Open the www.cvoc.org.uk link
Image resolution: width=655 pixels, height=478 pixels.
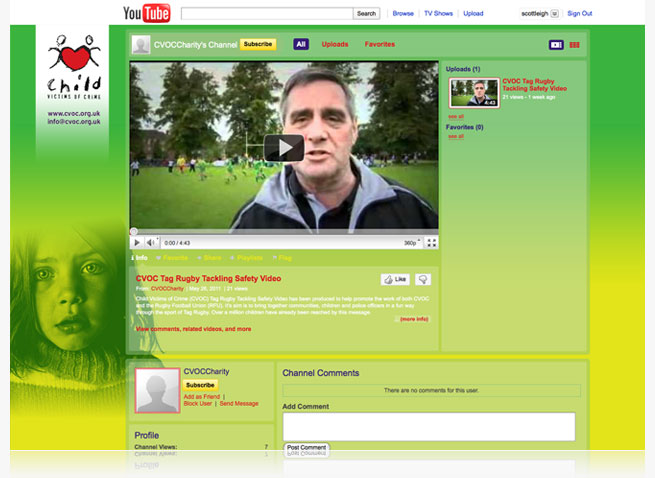(74, 113)
